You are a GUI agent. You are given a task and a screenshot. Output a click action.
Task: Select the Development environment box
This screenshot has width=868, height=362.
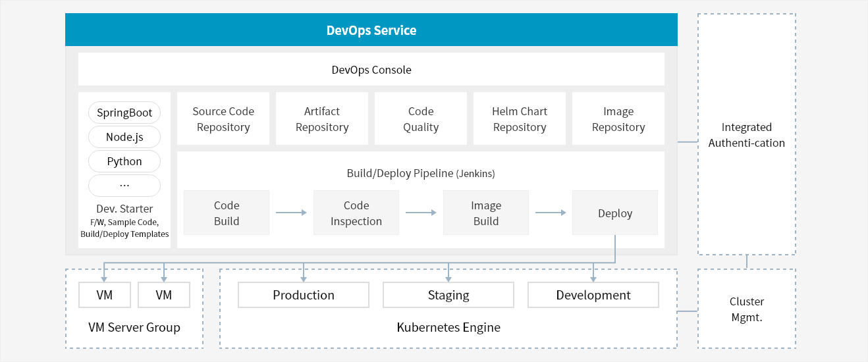pos(593,295)
